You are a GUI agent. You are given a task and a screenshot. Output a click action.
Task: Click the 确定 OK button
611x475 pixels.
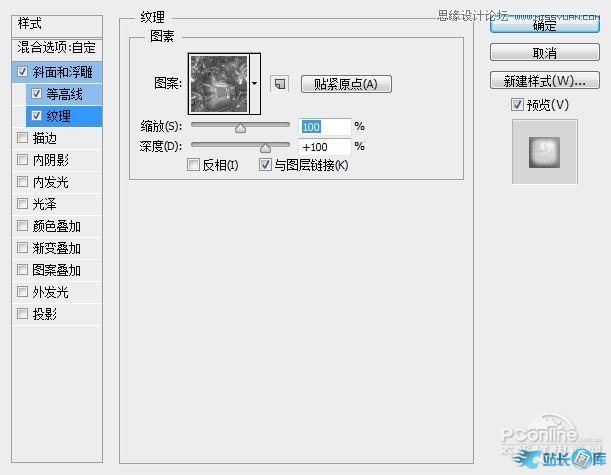click(x=544, y=26)
